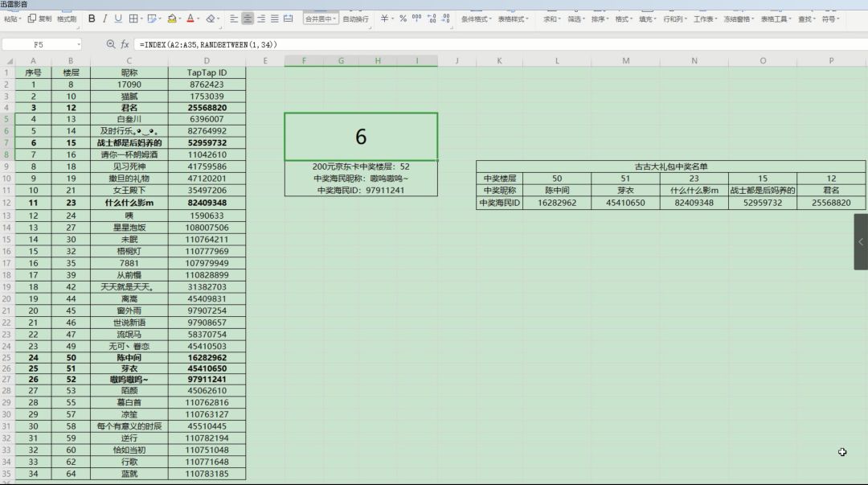The width and height of the screenshot is (868, 485).
Task: Click the select-all corner triangle
Action: [x=8, y=61]
